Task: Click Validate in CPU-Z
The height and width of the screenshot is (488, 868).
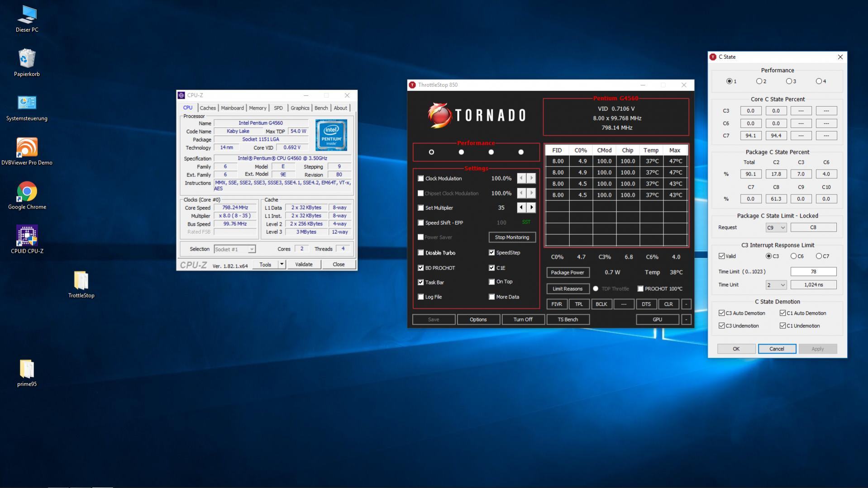Action: (x=304, y=264)
